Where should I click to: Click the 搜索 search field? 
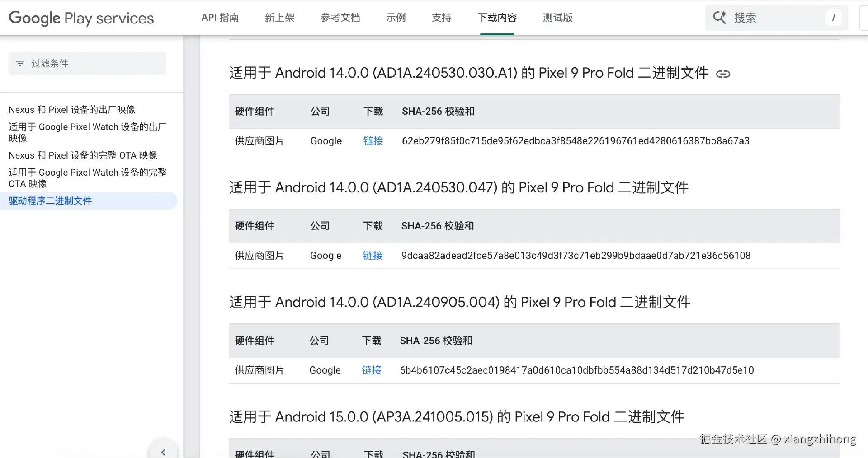click(x=776, y=18)
